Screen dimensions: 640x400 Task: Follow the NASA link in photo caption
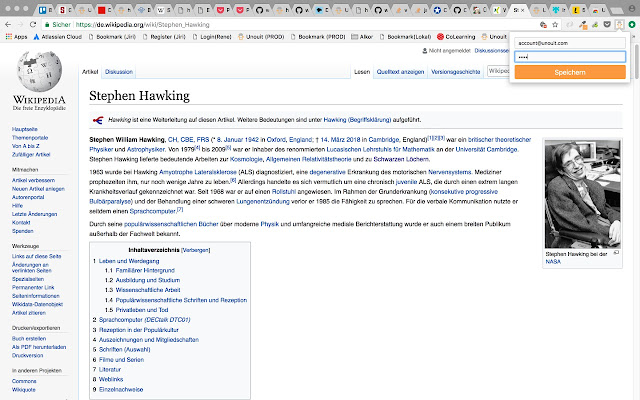point(553,262)
